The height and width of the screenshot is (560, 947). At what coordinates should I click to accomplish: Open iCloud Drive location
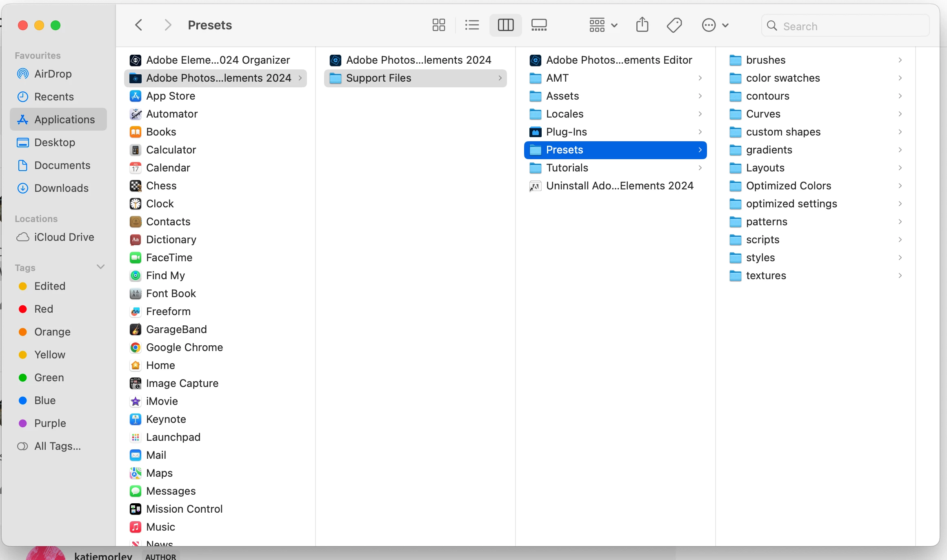point(64,237)
